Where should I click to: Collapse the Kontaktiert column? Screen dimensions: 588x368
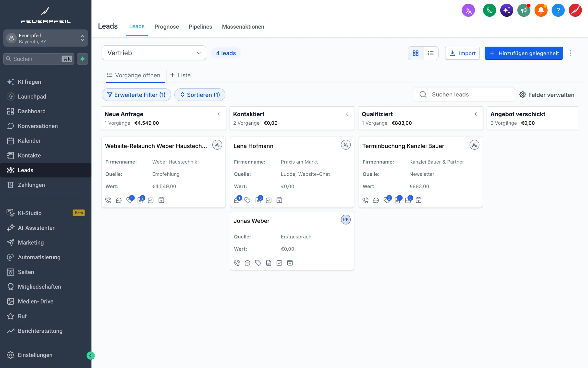[347, 114]
